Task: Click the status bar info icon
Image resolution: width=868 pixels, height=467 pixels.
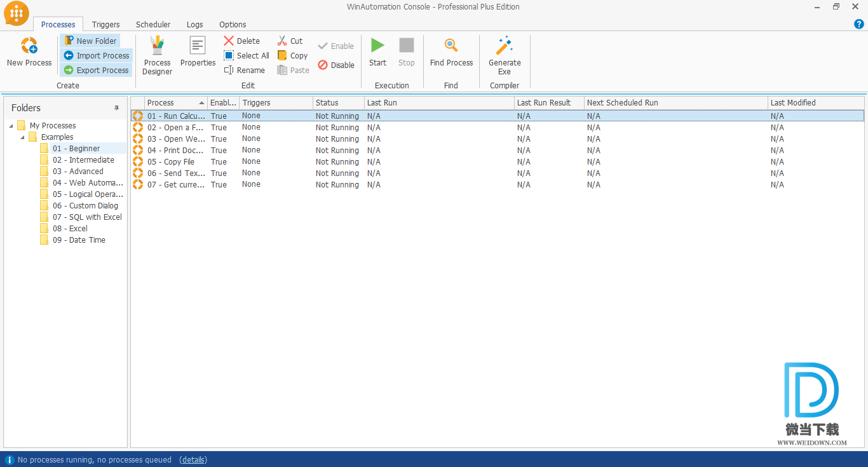Action: [x=10, y=459]
